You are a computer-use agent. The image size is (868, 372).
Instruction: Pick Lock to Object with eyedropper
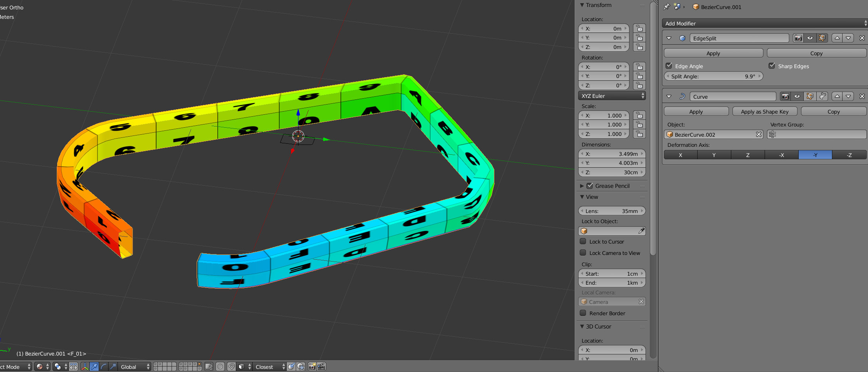coord(641,231)
